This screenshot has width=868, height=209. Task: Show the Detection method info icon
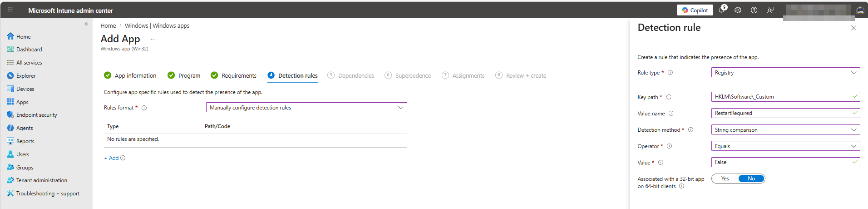point(690,130)
